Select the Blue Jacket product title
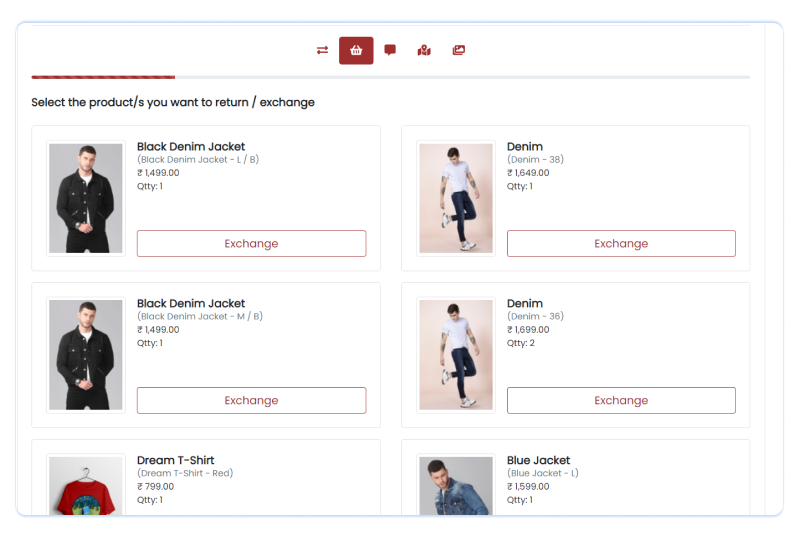 click(538, 460)
